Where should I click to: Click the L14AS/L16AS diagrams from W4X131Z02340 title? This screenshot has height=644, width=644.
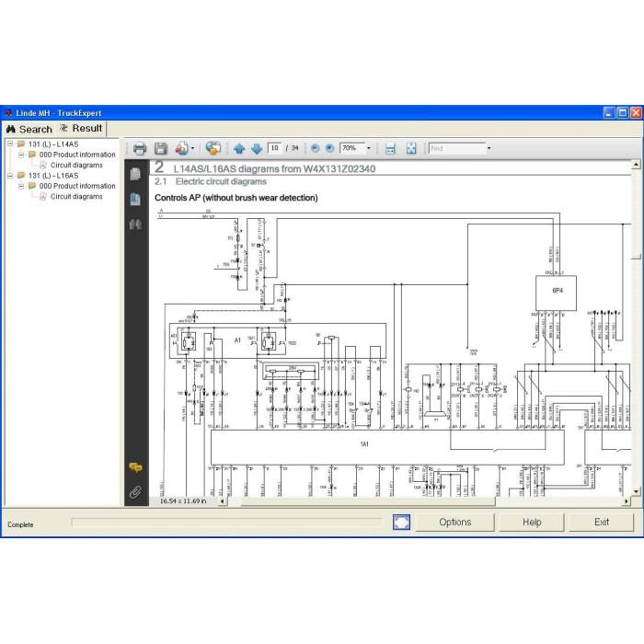click(274, 168)
